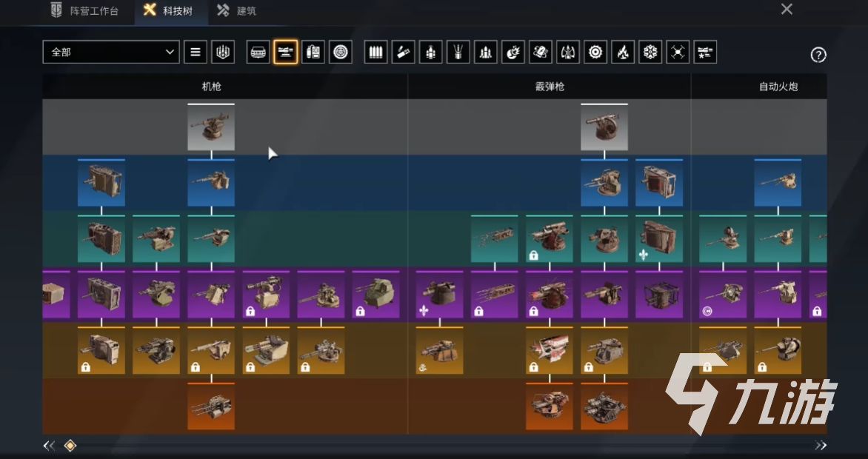Select the teal-tier boxy weapon under 机枪
This screenshot has height=459, width=868.
click(x=101, y=238)
